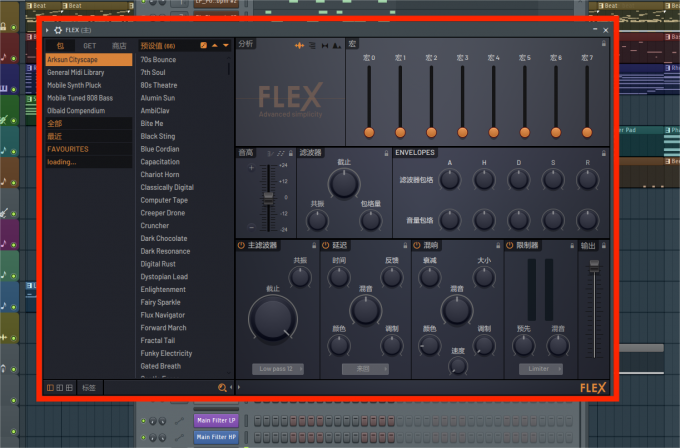Click the lock icon in ENVELOPES panel
The width and height of the screenshot is (680, 448).
tap(603, 153)
